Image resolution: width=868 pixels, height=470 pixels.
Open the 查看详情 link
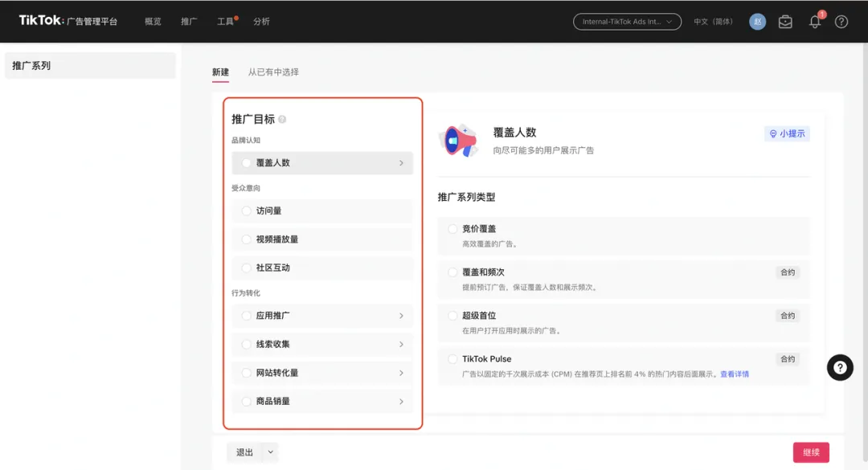(x=734, y=374)
